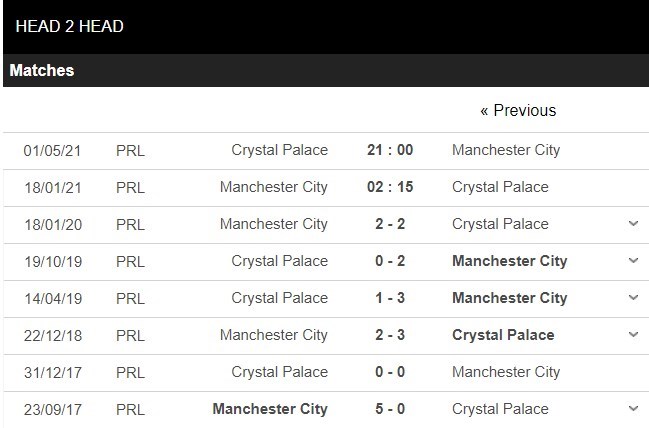This screenshot has width=649, height=428.
Task: Open the 02 : 15 kickoff time
Action: pyautogui.click(x=390, y=187)
